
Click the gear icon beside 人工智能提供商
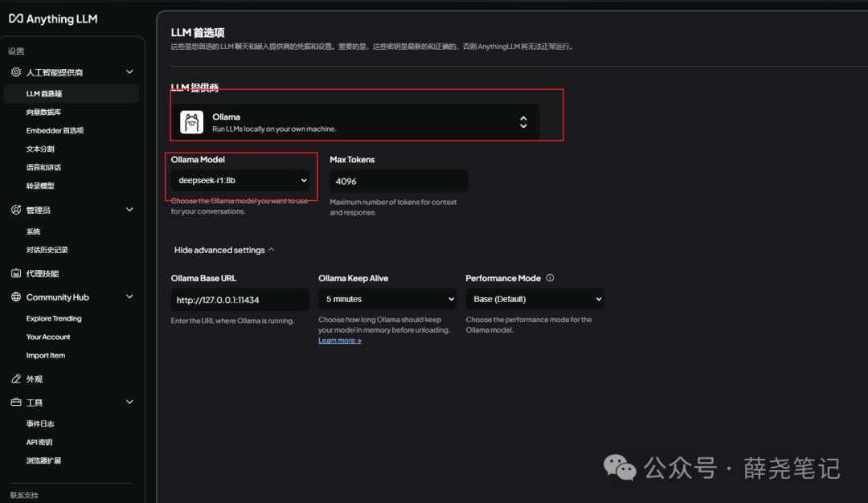click(x=16, y=72)
